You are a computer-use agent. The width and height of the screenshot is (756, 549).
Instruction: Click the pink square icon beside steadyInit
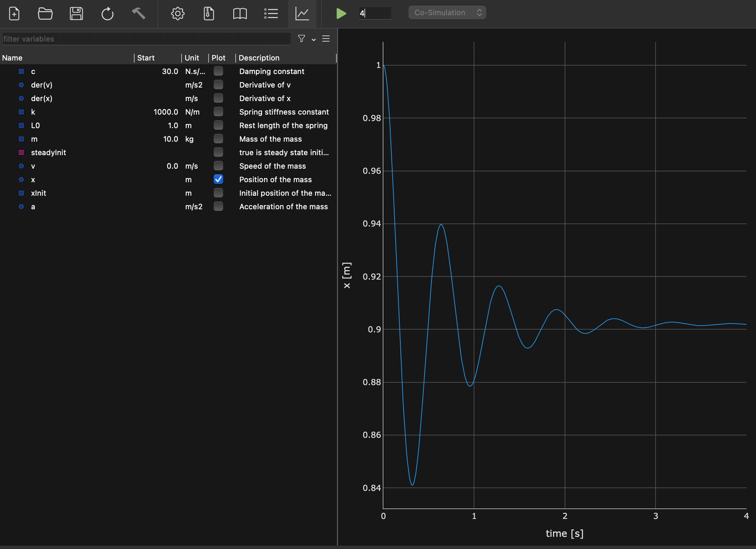(x=21, y=152)
